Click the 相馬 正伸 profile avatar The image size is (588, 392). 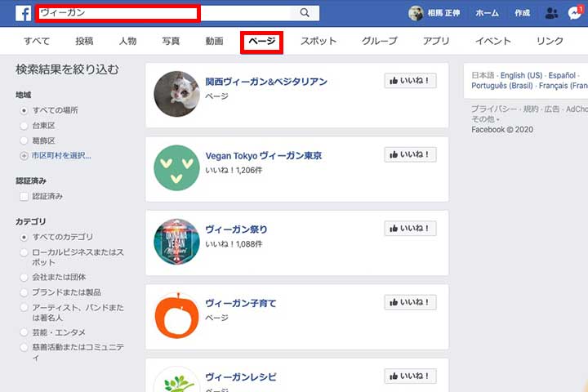point(416,13)
